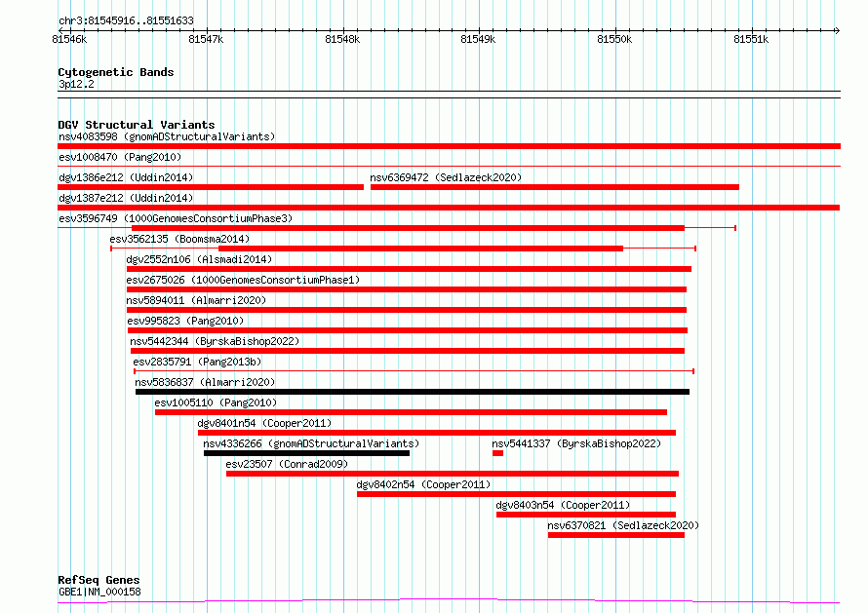Viewport: 868px width, 613px height.
Task: Click the black nsv4336266 variant bar
Action: click(306, 453)
